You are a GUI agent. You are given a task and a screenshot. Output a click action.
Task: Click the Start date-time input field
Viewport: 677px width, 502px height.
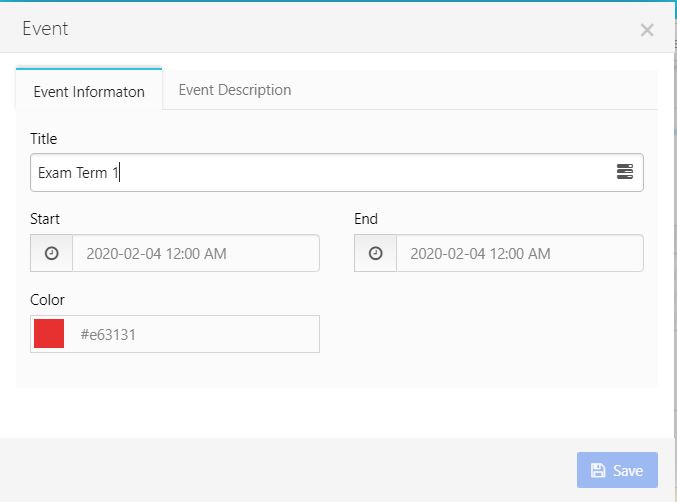(x=196, y=253)
